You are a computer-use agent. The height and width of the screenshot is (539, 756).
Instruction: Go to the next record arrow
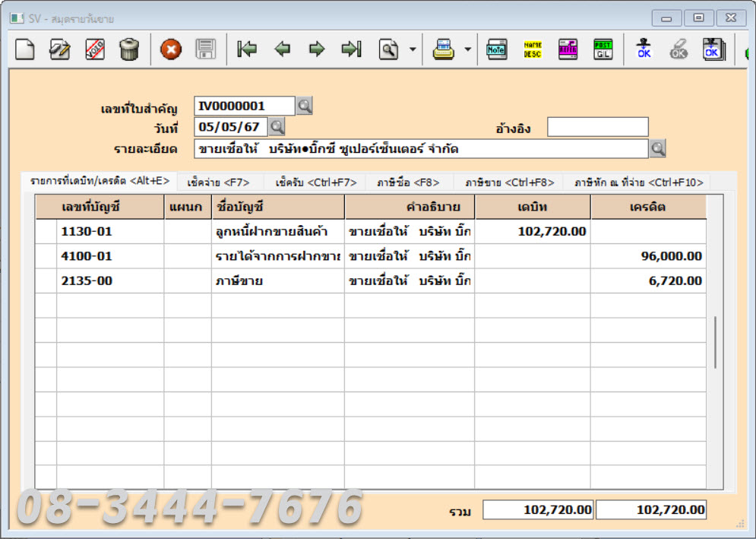(317, 49)
